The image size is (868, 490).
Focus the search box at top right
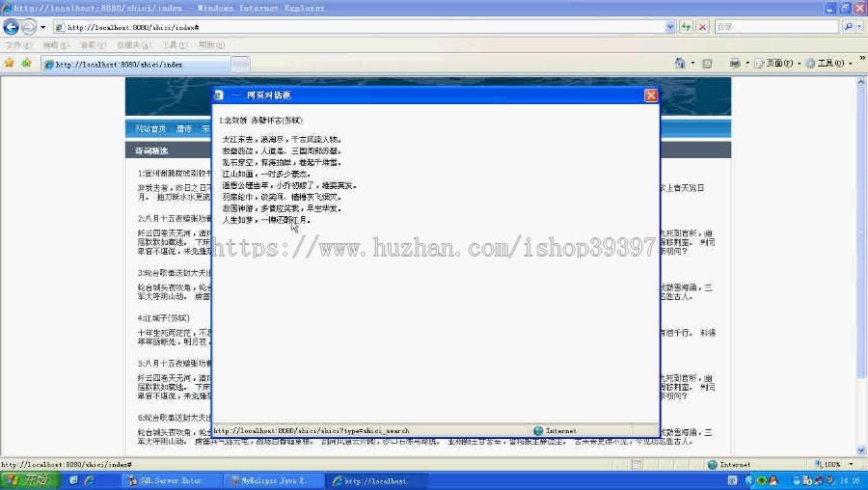776,27
